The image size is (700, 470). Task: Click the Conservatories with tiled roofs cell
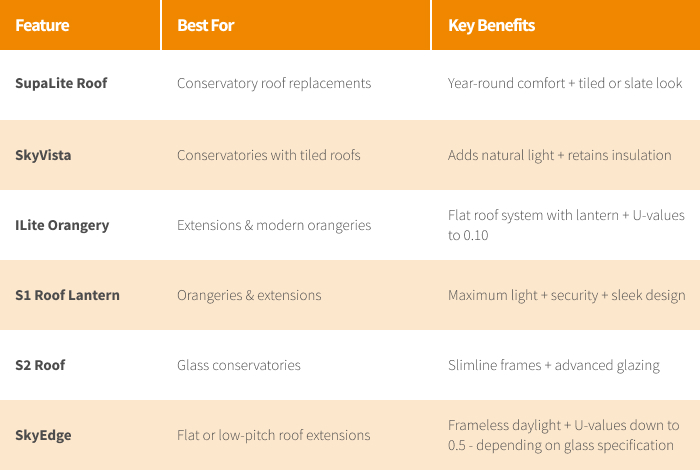point(268,155)
